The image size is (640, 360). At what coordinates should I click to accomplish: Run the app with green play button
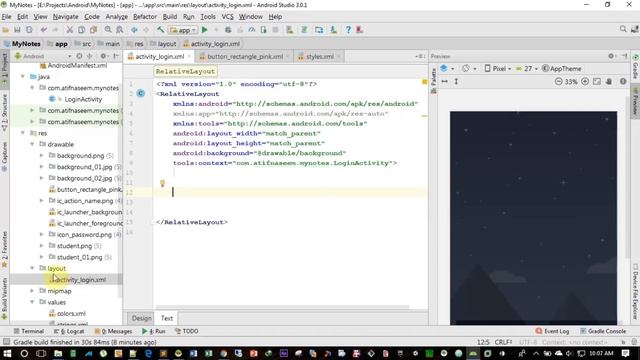pyautogui.click(x=205, y=30)
